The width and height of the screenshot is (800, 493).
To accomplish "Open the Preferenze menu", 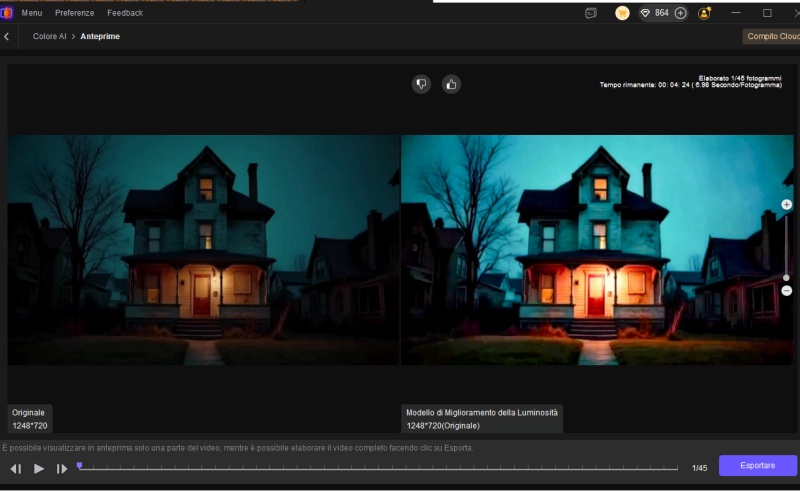I will pos(74,13).
